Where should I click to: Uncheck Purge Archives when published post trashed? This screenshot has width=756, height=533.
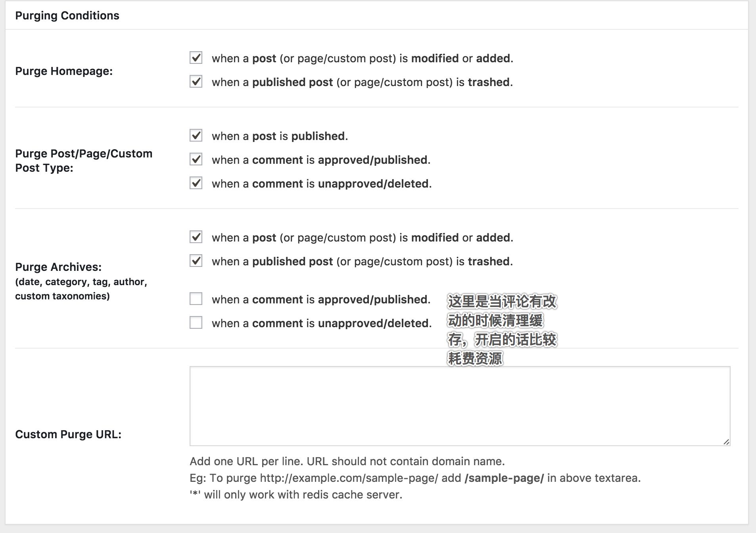pyautogui.click(x=196, y=261)
